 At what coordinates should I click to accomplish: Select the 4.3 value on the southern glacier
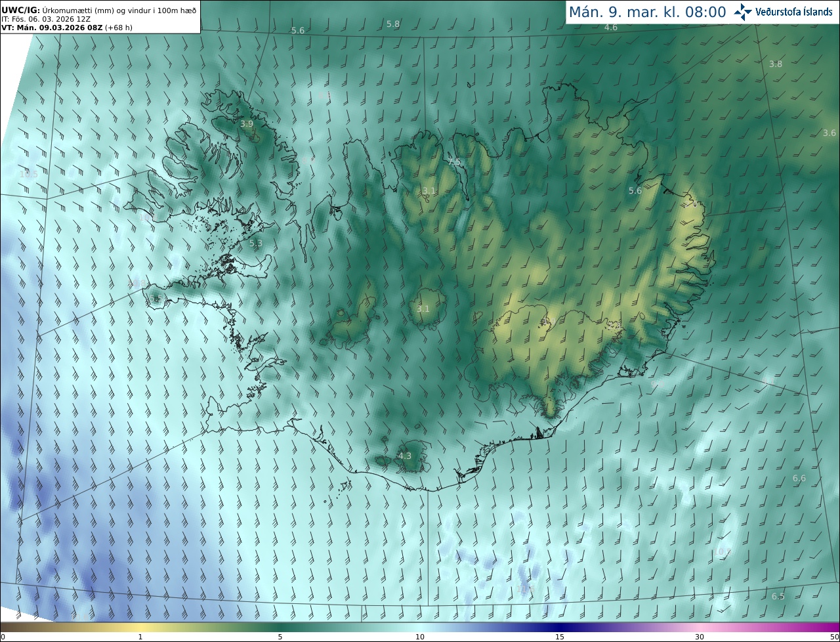[x=405, y=456]
